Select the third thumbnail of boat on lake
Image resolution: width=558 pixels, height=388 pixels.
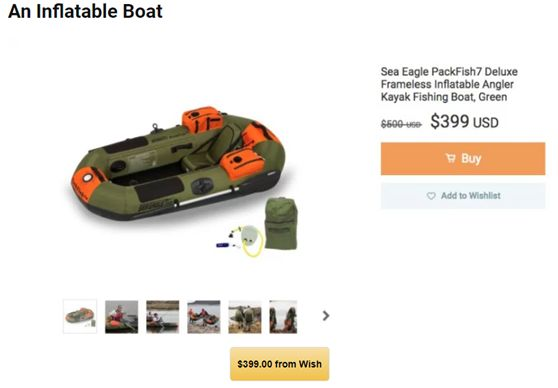pos(163,317)
